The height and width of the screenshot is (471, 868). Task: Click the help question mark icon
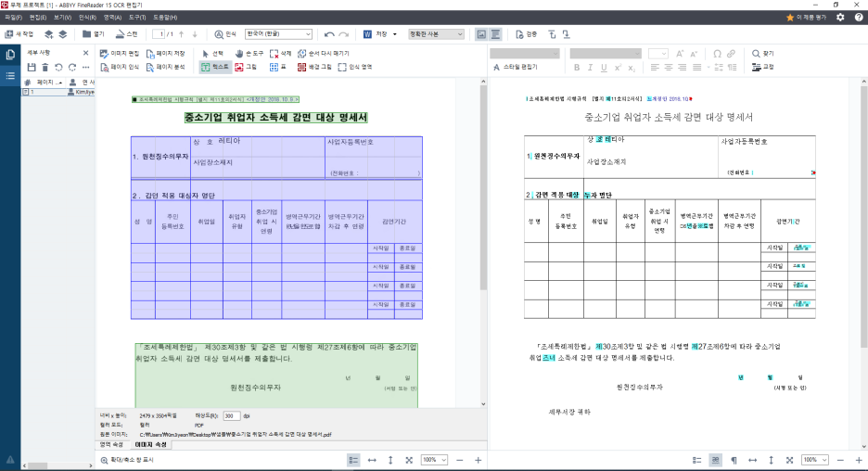[x=859, y=18]
